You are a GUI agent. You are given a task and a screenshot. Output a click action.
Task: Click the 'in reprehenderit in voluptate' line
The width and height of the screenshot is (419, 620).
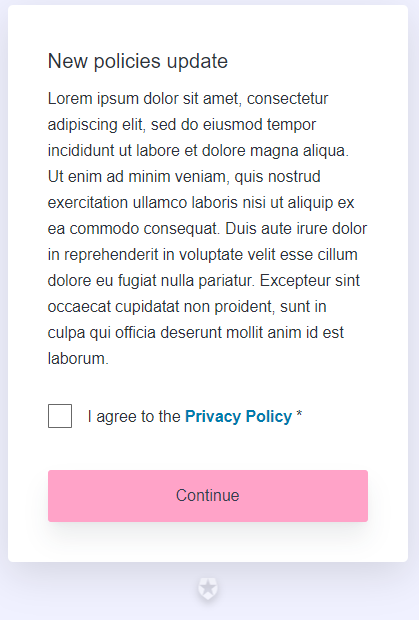pyautogui.click(x=202, y=254)
